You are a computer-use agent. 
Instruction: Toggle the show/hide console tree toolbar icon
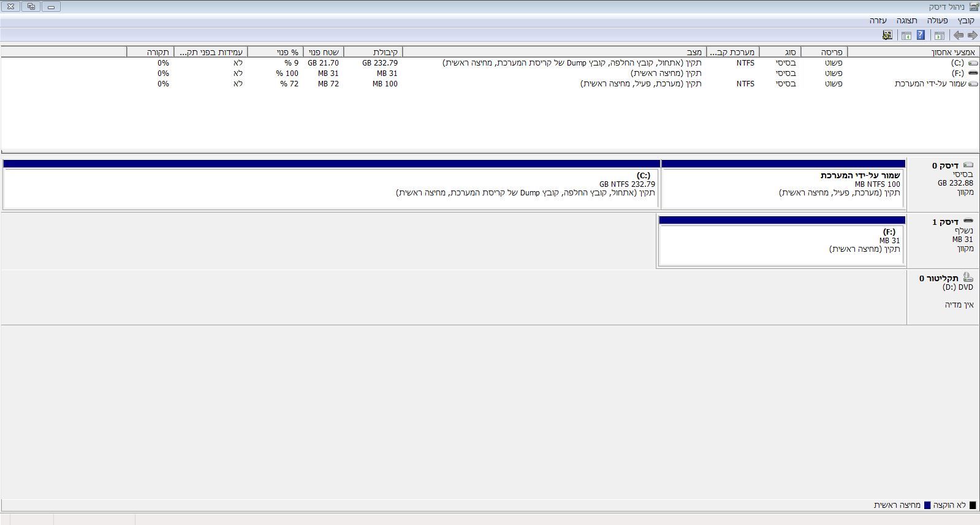pyautogui.click(x=939, y=36)
